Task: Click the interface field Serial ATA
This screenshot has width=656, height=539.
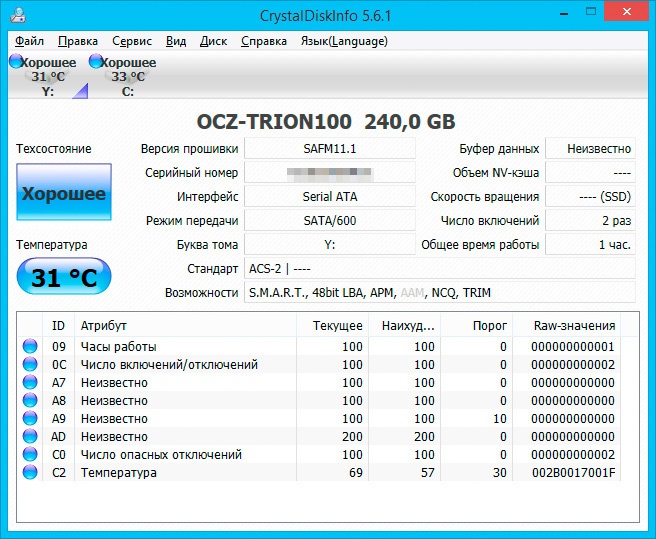Action: click(x=330, y=196)
